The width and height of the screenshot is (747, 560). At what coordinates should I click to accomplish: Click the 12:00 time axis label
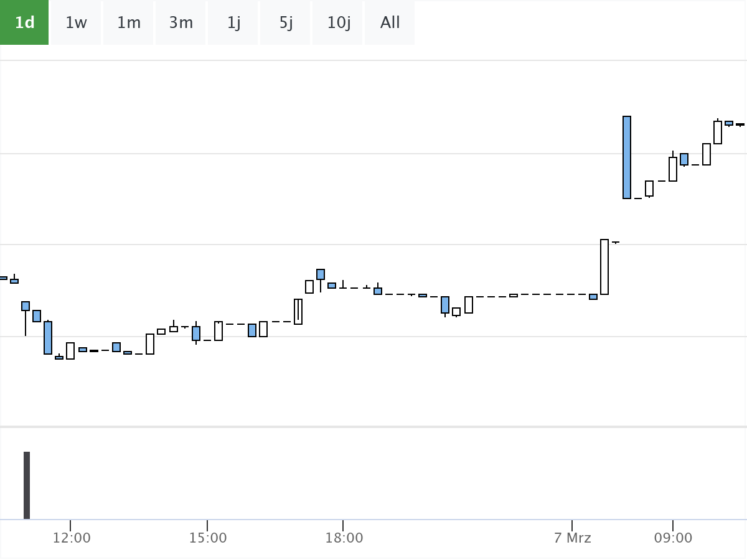[72, 538]
